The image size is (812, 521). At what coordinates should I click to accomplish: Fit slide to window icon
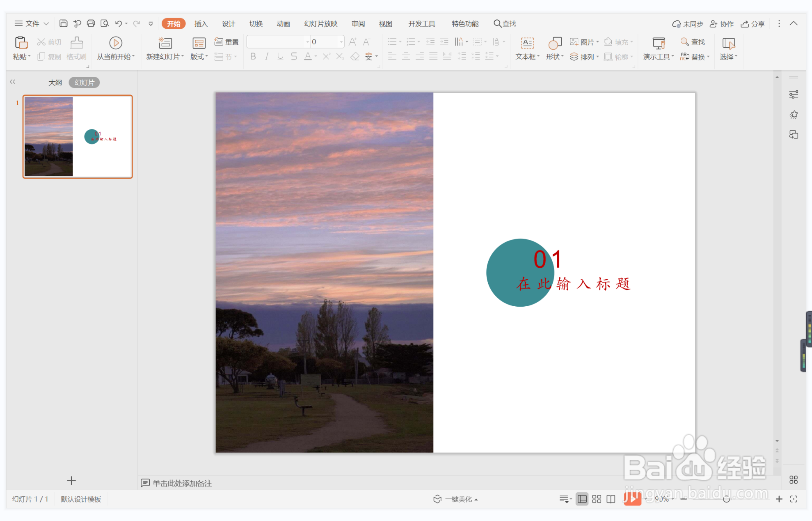pyautogui.click(x=794, y=499)
